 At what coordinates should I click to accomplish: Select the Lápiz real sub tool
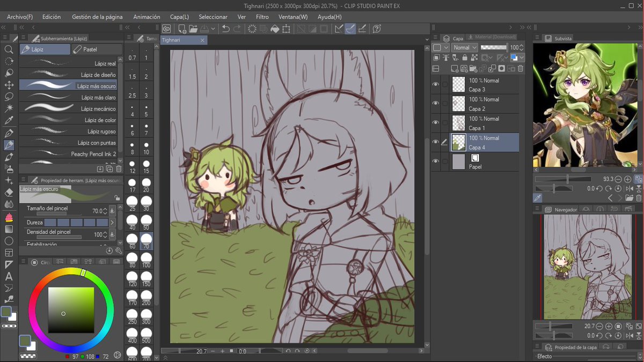(x=68, y=63)
